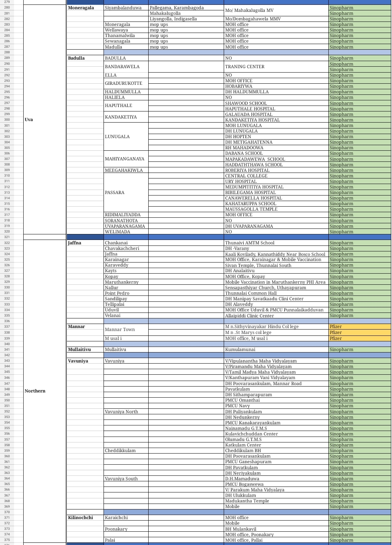This screenshot has height=545, width=392.
Task: Click the "DABANA SCHOOL" cell
Action: point(276,153)
